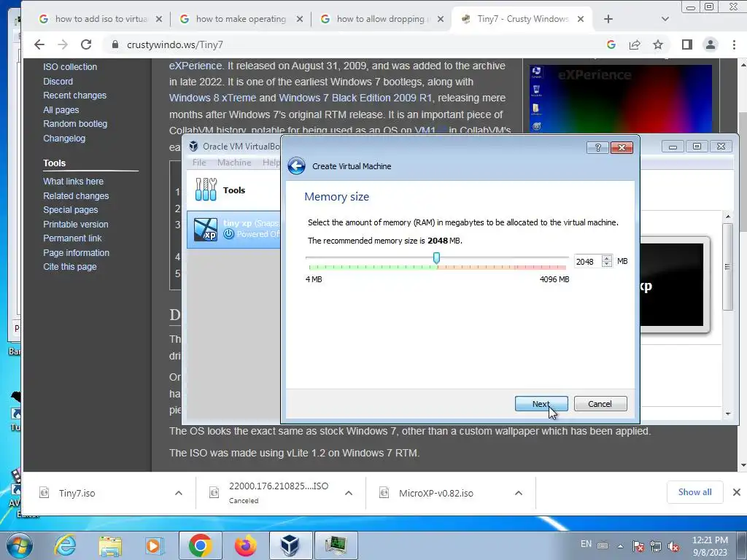Open Printable version link
The width and height of the screenshot is (747, 560).
pos(76,225)
